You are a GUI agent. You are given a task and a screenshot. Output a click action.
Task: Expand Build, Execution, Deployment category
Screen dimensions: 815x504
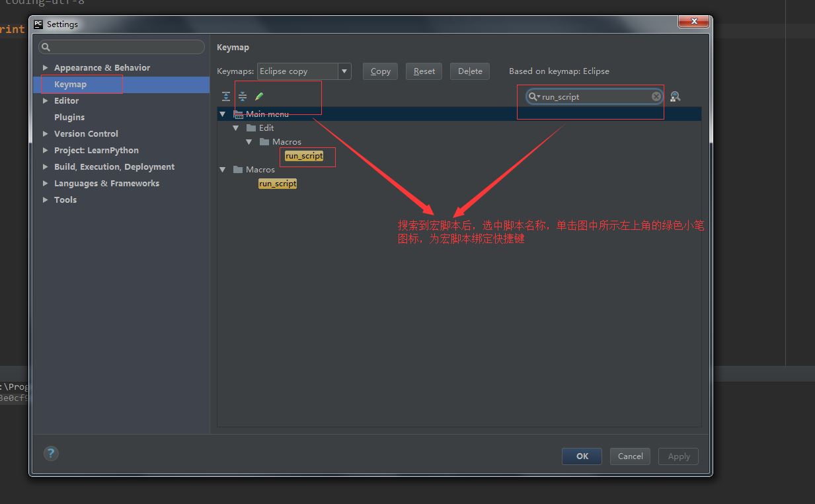tap(45, 167)
